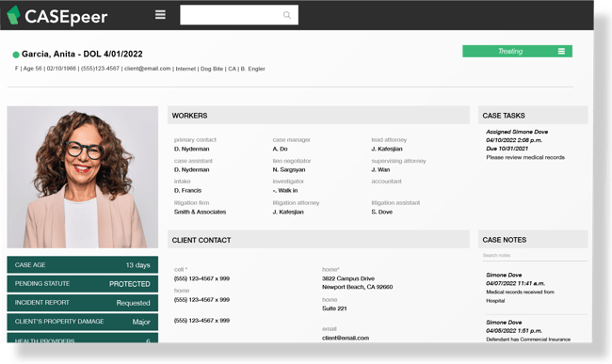
Task: Click case manager A. Do
Action: 280,149
